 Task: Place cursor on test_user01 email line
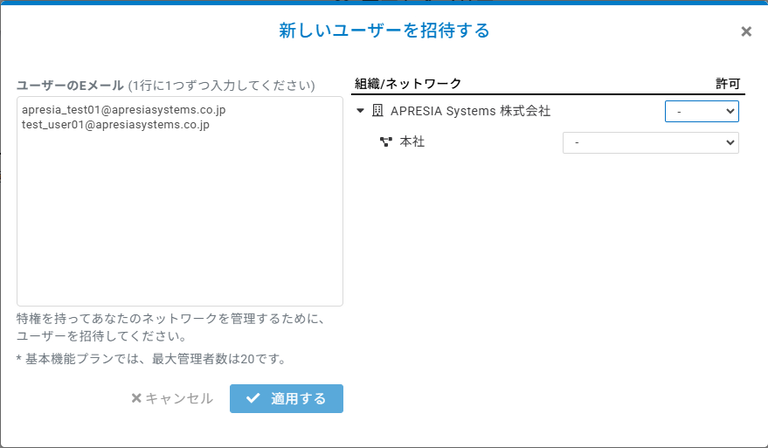(x=115, y=125)
